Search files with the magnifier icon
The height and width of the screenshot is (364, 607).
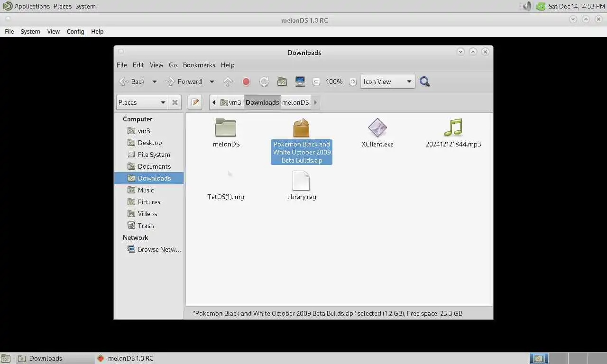425,82
